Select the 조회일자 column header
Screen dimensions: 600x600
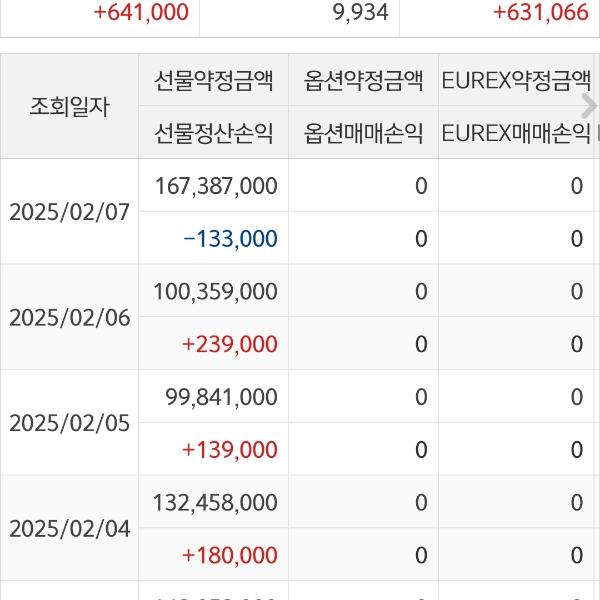pyautogui.click(x=69, y=106)
